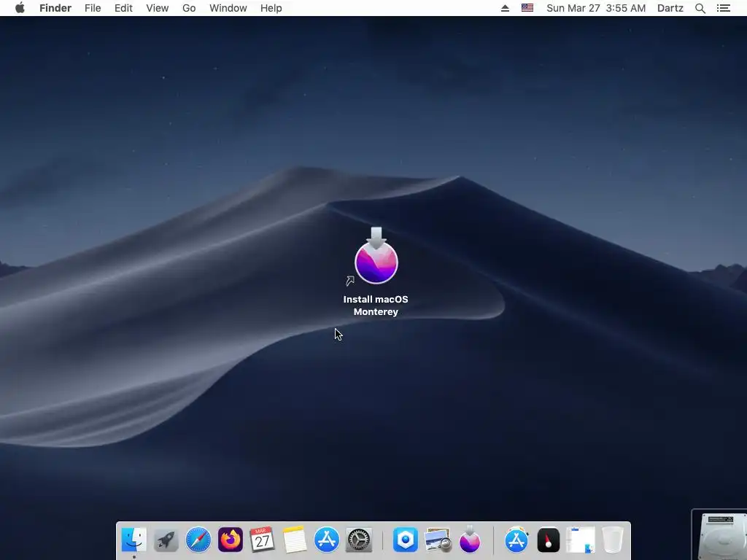The image size is (747, 560).
Task: Open Launchpad rocket icon in Dock
Action: 166,540
